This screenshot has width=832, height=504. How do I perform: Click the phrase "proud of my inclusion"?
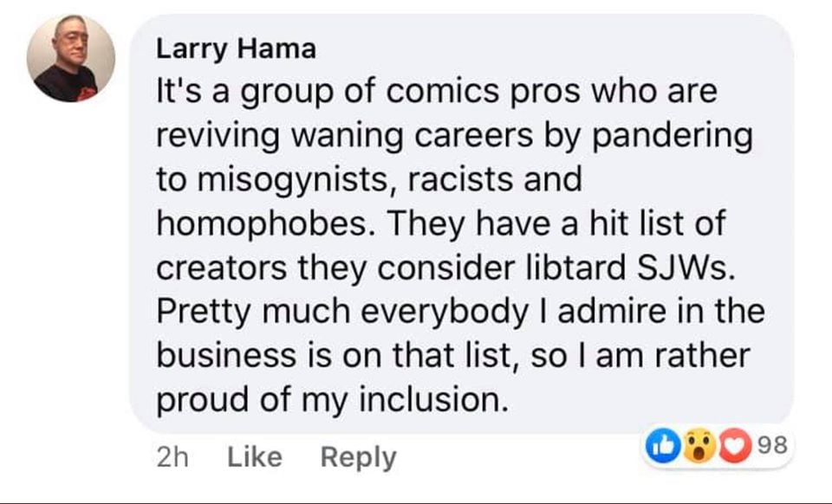329,400
